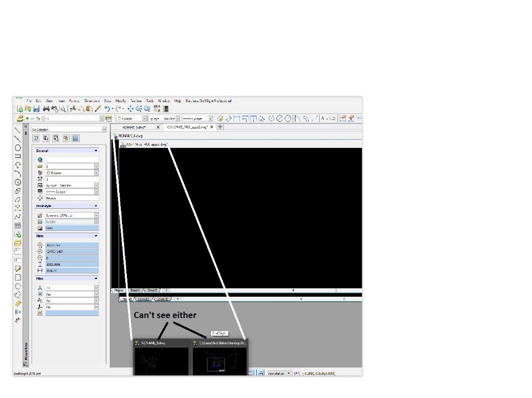Click the New drawing icon
This screenshot has width=532, height=398.
(x=20, y=109)
